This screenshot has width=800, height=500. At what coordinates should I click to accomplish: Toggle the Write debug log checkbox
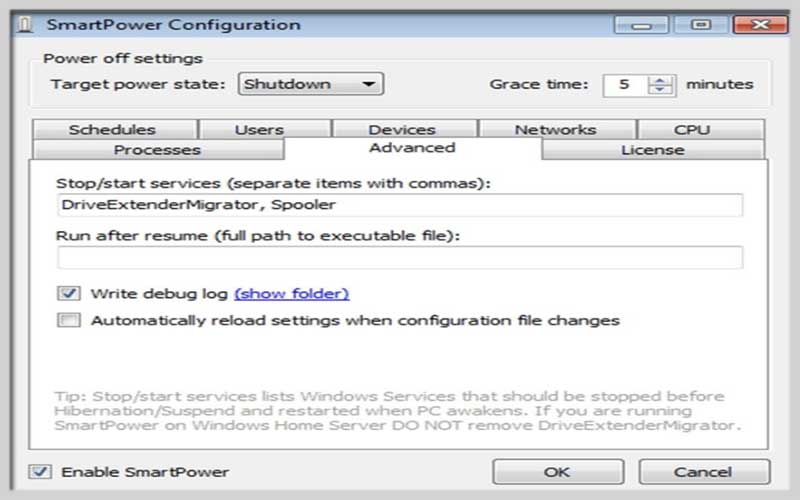tap(69, 293)
